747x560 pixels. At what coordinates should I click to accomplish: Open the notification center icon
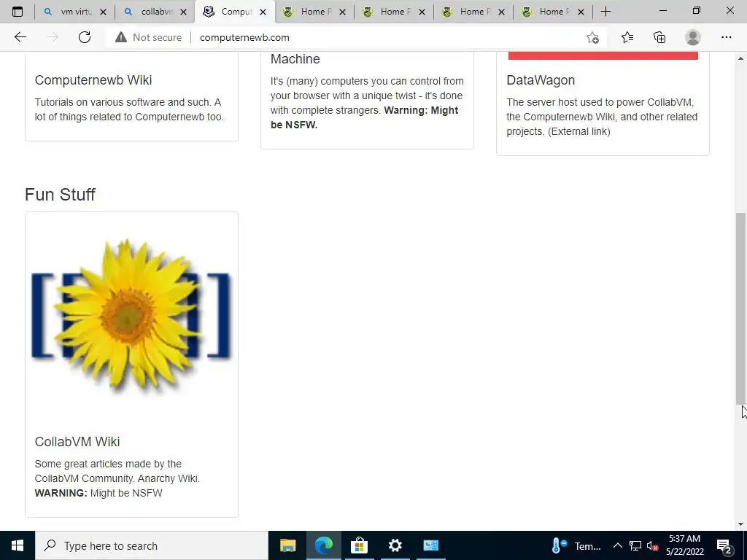tap(724, 546)
